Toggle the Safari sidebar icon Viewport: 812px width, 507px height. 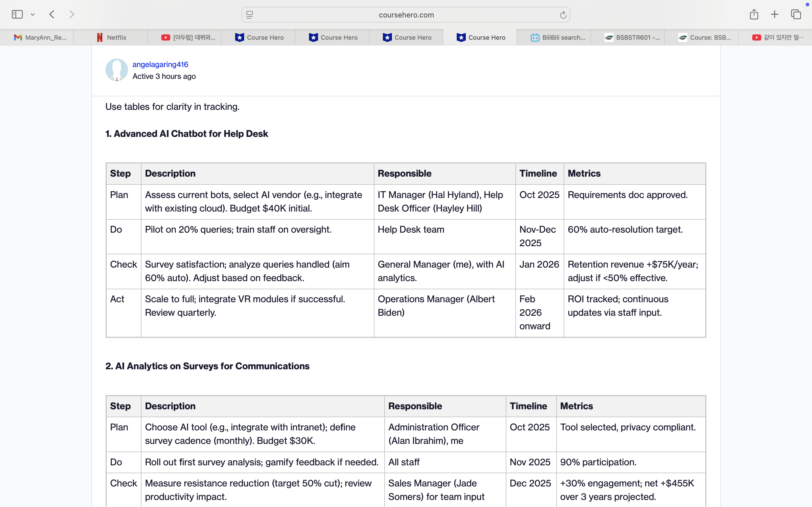(x=17, y=14)
